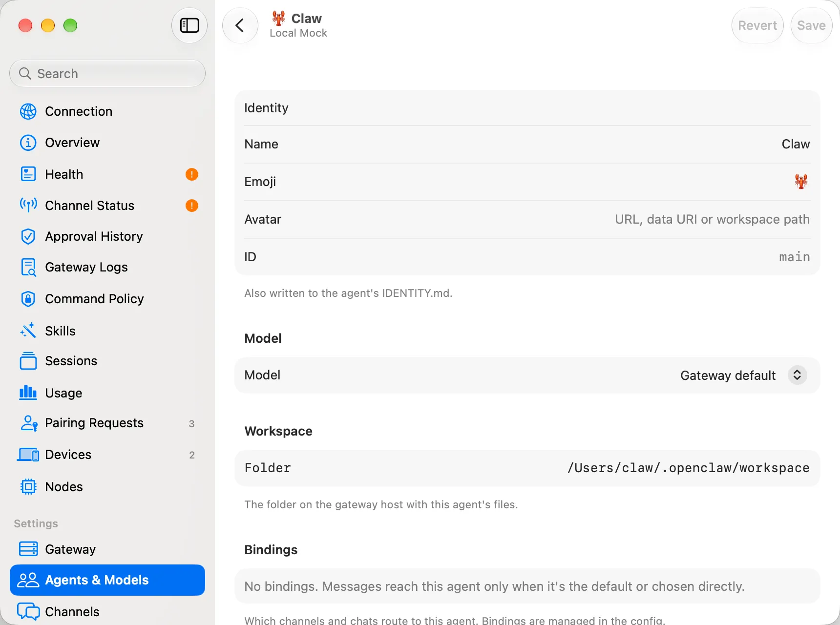Click the Local Mock subtitle
The height and width of the screenshot is (625, 840).
coord(298,33)
